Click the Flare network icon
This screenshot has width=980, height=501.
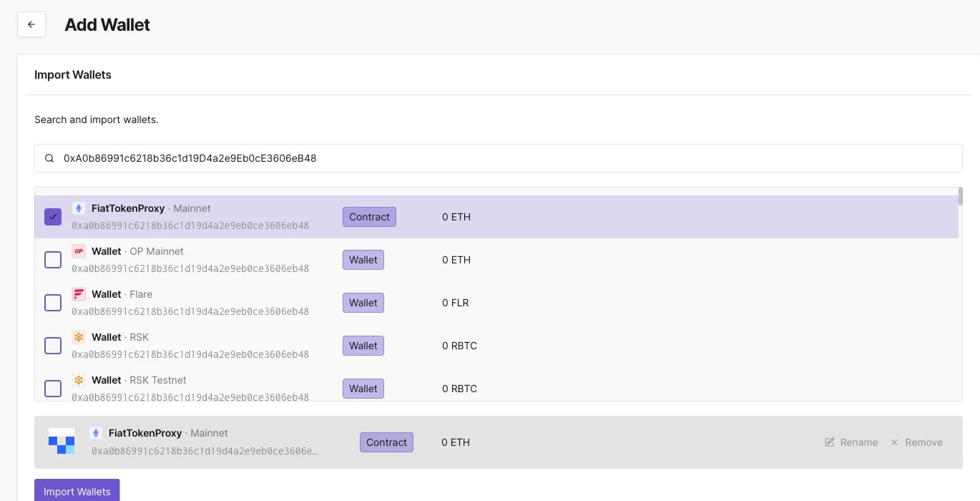point(79,294)
